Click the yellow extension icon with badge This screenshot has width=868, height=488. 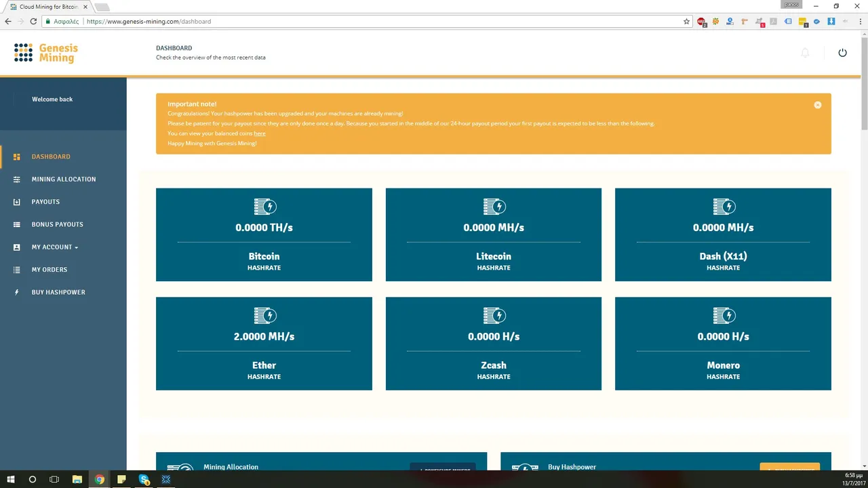coord(802,22)
